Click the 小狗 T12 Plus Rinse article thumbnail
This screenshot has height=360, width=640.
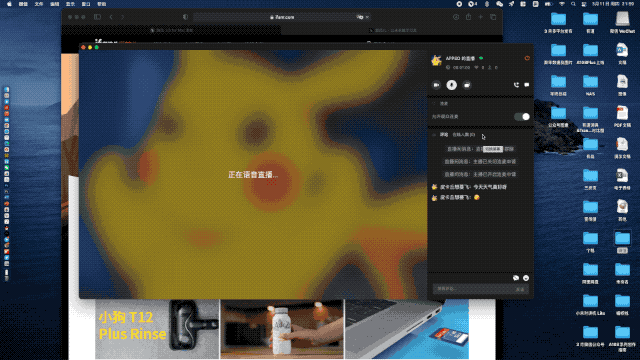(x=157, y=329)
